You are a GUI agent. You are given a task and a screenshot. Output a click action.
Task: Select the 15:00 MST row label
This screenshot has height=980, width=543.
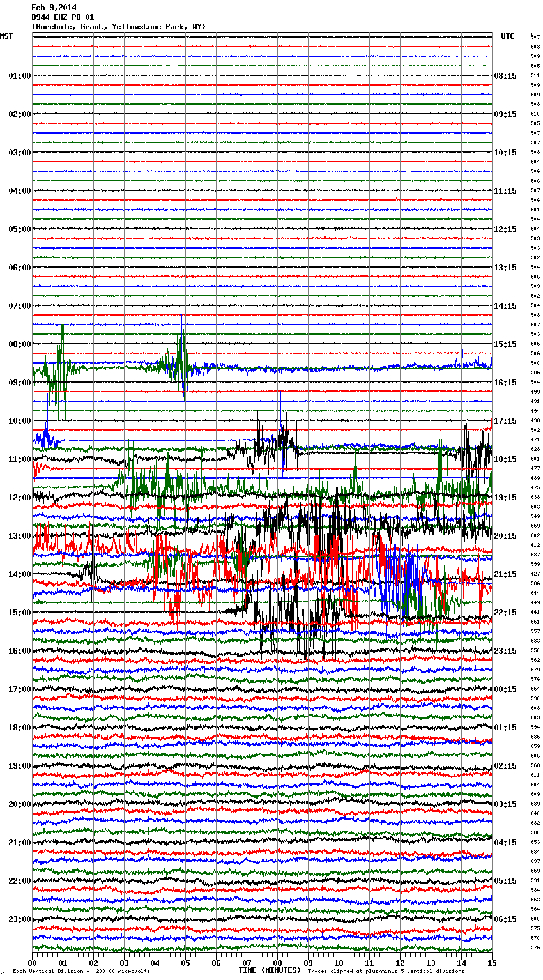point(20,613)
